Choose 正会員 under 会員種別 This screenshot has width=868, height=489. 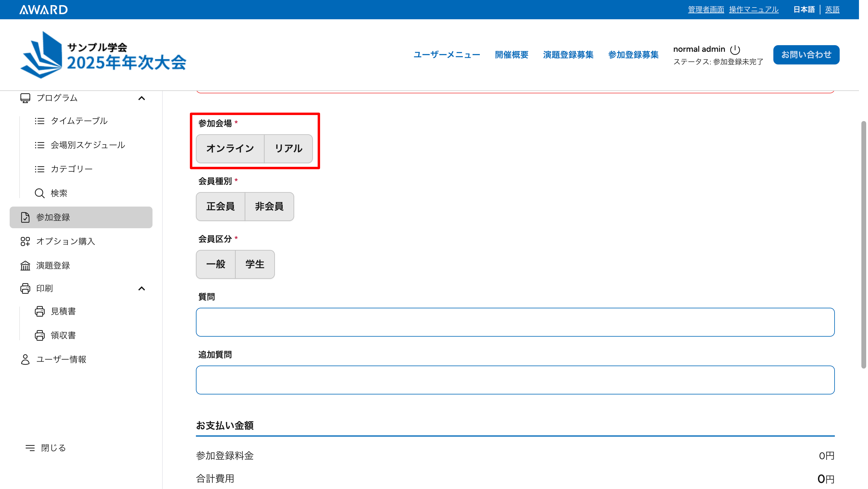pyautogui.click(x=220, y=207)
